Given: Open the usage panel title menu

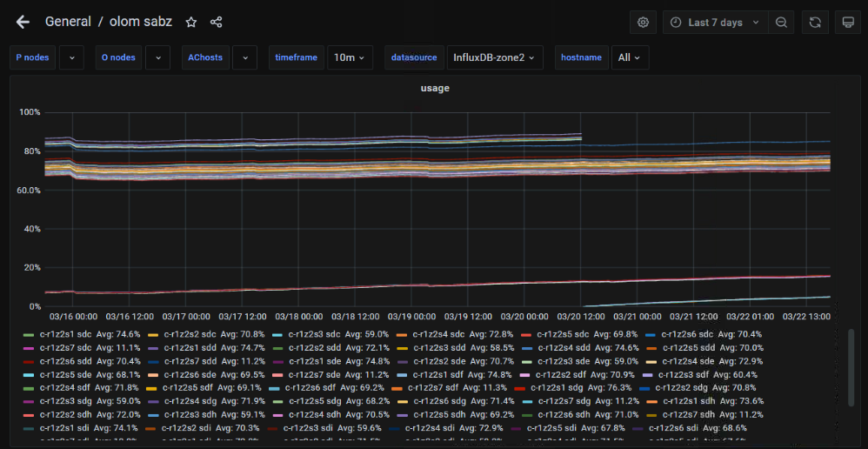Looking at the screenshot, I should [435, 88].
